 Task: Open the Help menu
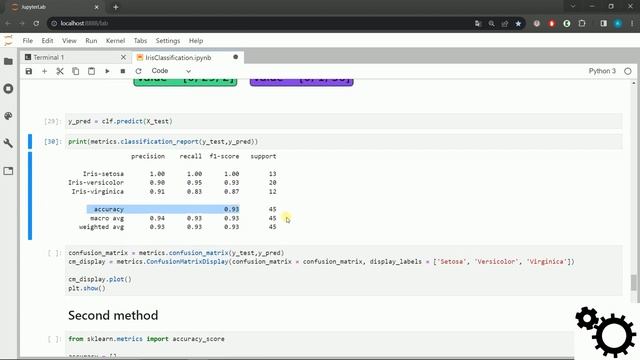coord(196,41)
